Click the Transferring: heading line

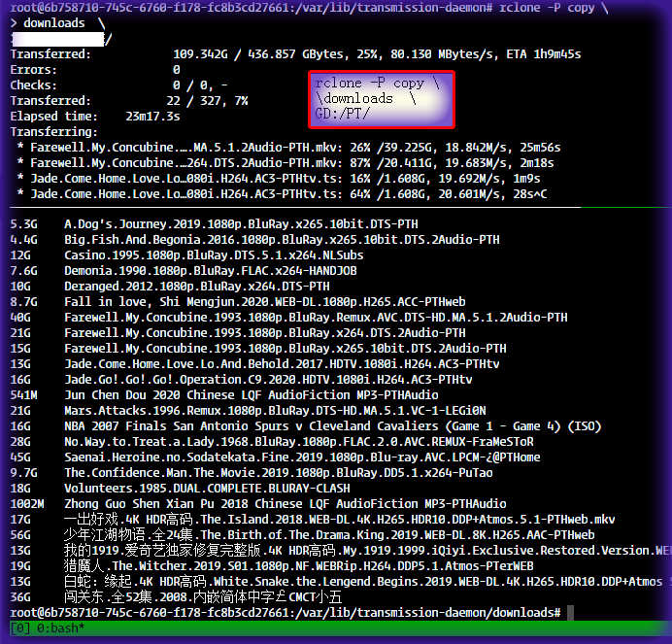(54, 132)
